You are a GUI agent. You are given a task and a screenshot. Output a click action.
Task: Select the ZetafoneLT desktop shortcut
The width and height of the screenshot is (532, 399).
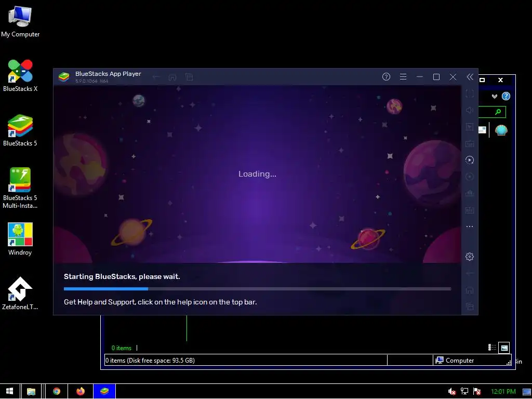[20, 294]
